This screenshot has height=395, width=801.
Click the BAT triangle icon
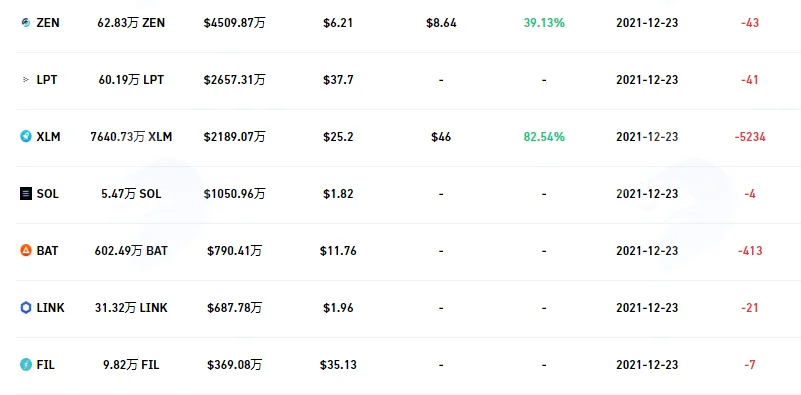(x=26, y=251)
